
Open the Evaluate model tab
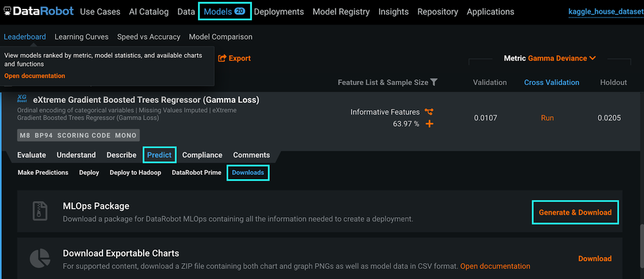[x=32, y=155]
